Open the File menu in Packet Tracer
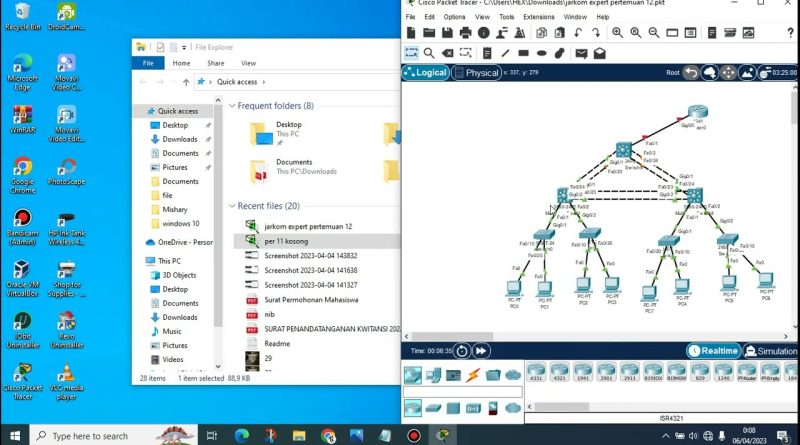Viewport: 800px width, 445px height. click(410, 17)
